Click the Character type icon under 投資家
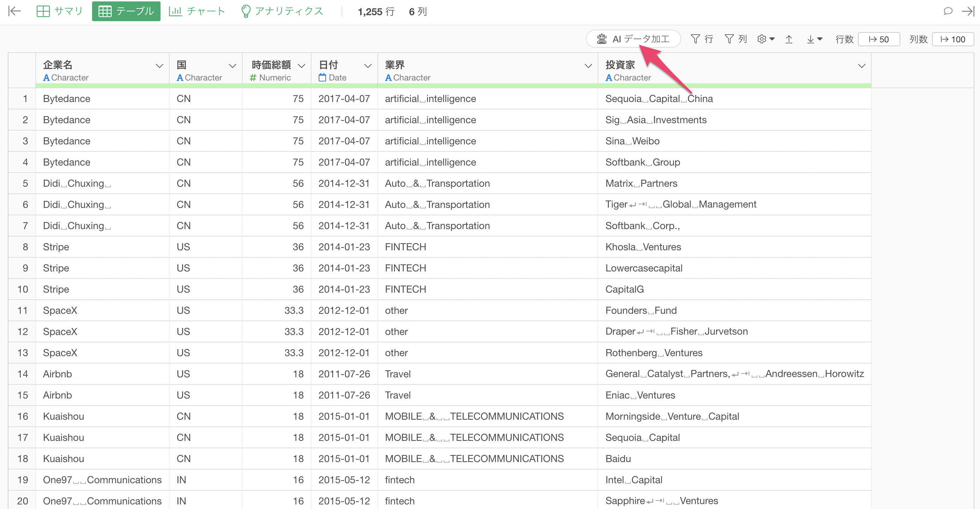Image resolution: width=980 pixels, height=509 pixels. 609,78
